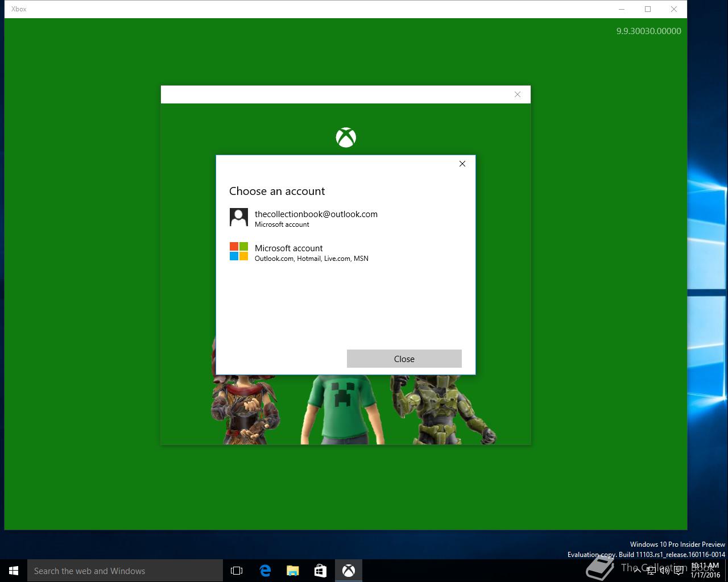Select thecollectionbook@outlook.com account

(x=345, y=218)
